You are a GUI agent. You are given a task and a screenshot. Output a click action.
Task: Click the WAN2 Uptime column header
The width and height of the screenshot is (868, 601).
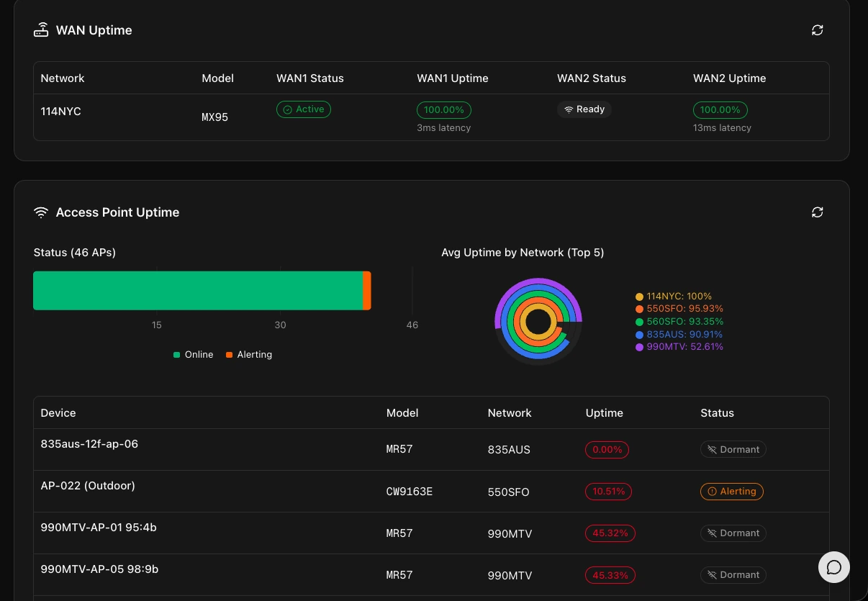pyautogui.click(x=729, y=78)
